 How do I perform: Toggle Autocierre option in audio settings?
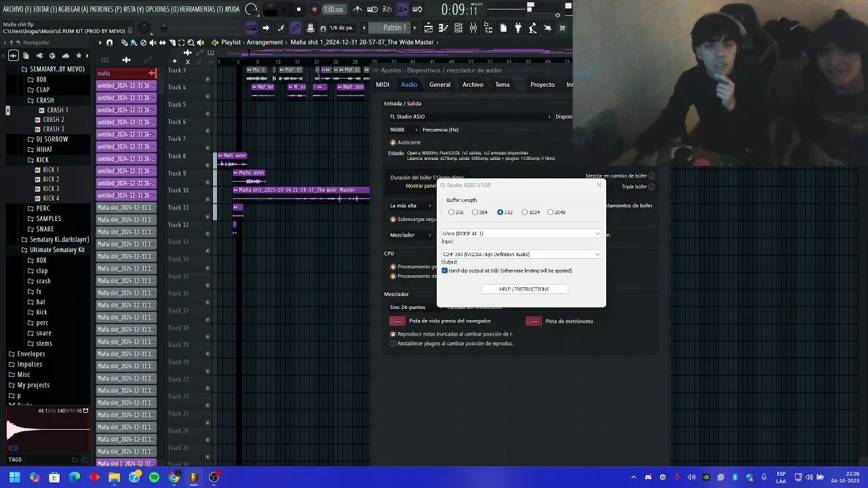[393, 142]
